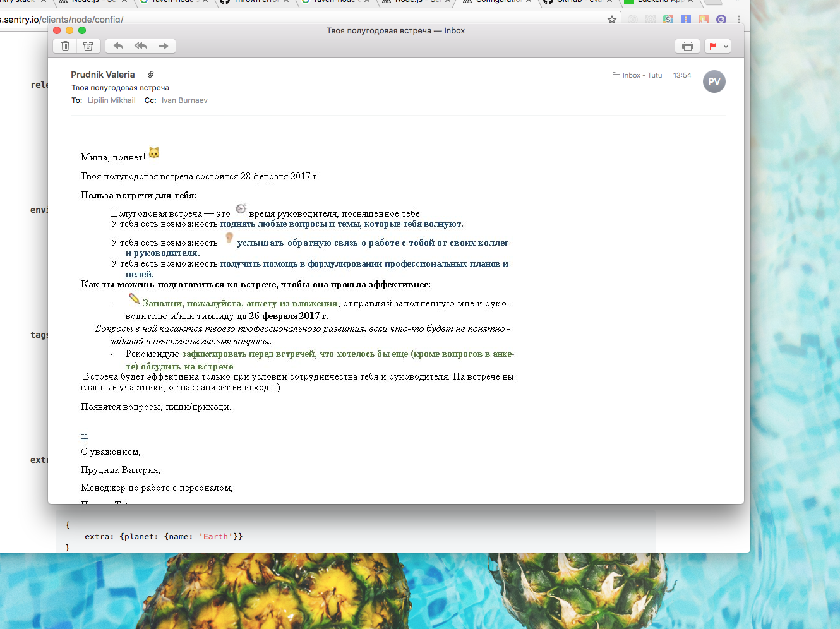Reply to Prudnik Valeria's email
840x629 pixels.
(x=117, y=46)
